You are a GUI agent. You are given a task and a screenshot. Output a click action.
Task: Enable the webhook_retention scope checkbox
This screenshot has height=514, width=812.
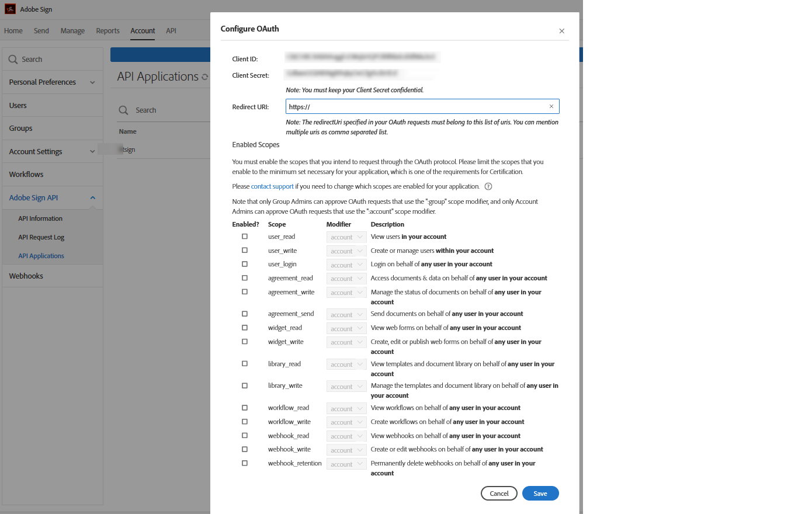(x=244, y=463)
